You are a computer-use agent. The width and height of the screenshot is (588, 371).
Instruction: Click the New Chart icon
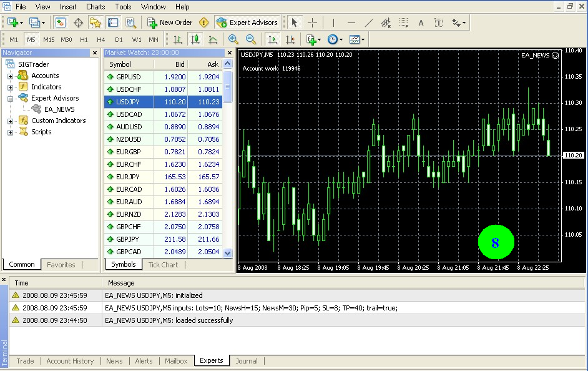12,23
